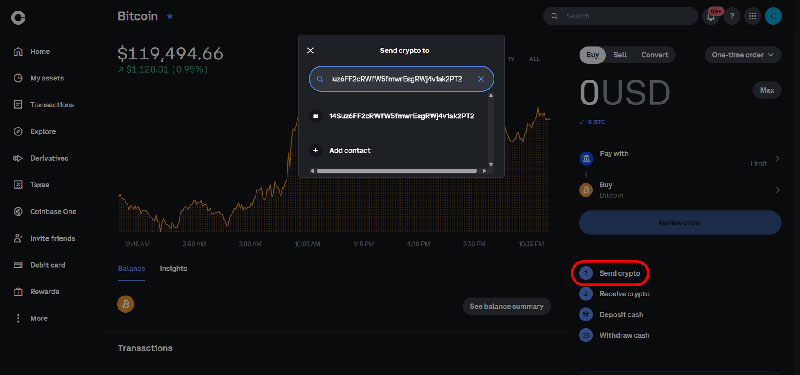Click the Bitcoin coin icon under Balance

pos(126,305)
